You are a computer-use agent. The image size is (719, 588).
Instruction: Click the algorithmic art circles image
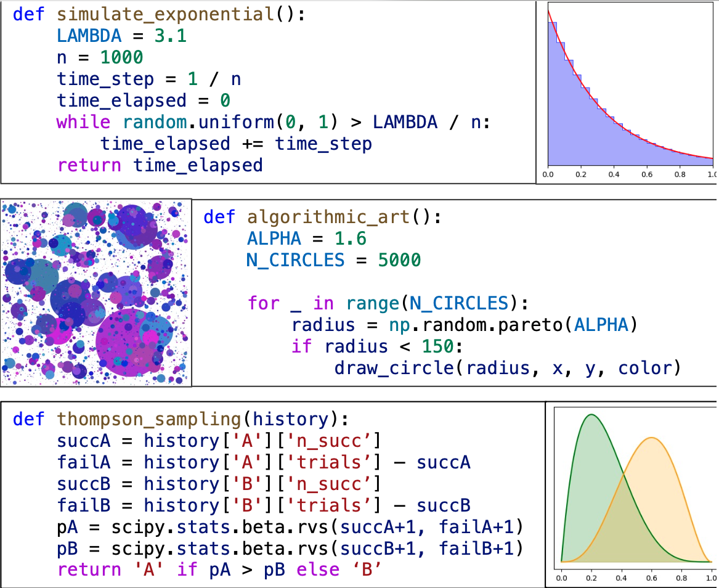[96, 293]
